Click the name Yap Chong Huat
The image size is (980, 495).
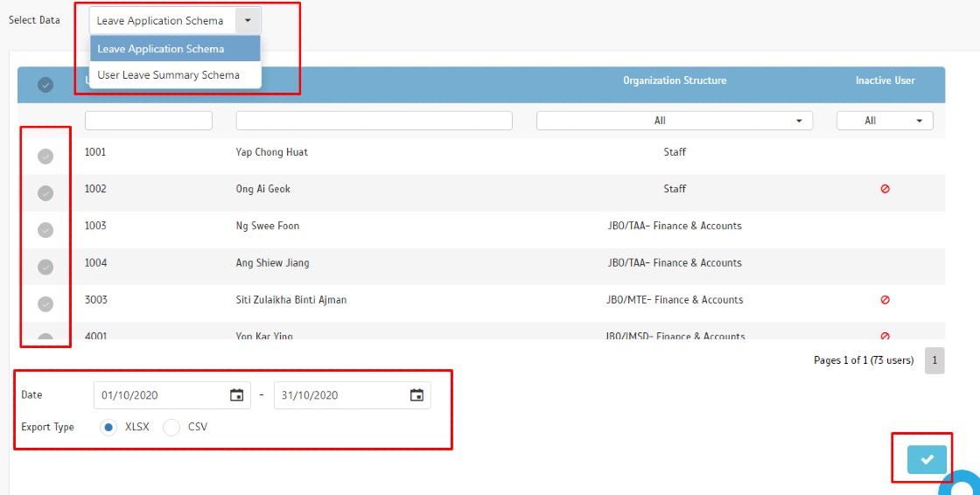pos(272,152)
